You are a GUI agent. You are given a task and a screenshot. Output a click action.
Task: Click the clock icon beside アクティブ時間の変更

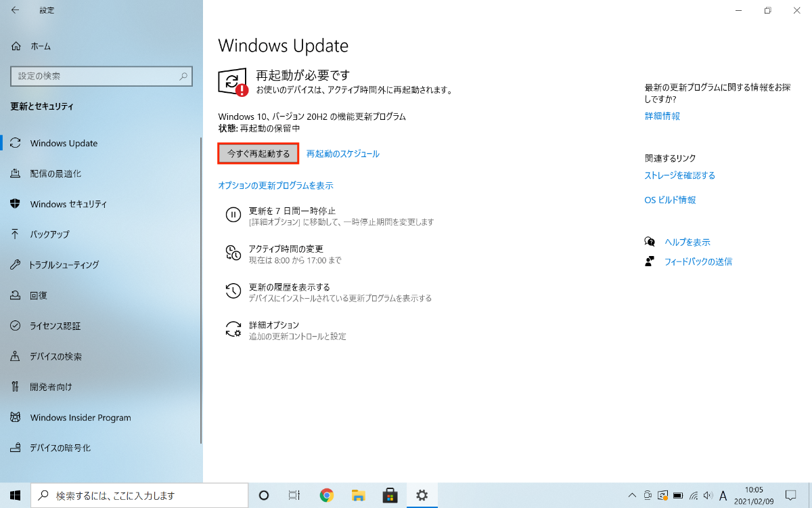point(233,253)
